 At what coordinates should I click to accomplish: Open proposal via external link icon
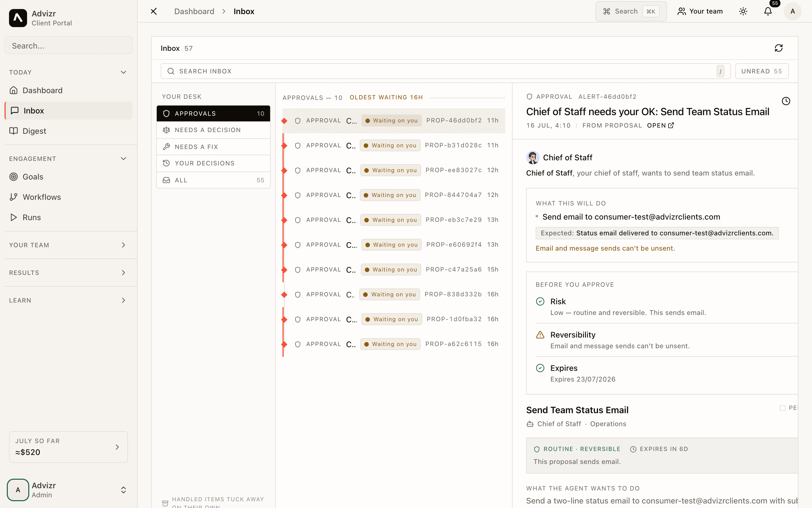pos(671,125)
